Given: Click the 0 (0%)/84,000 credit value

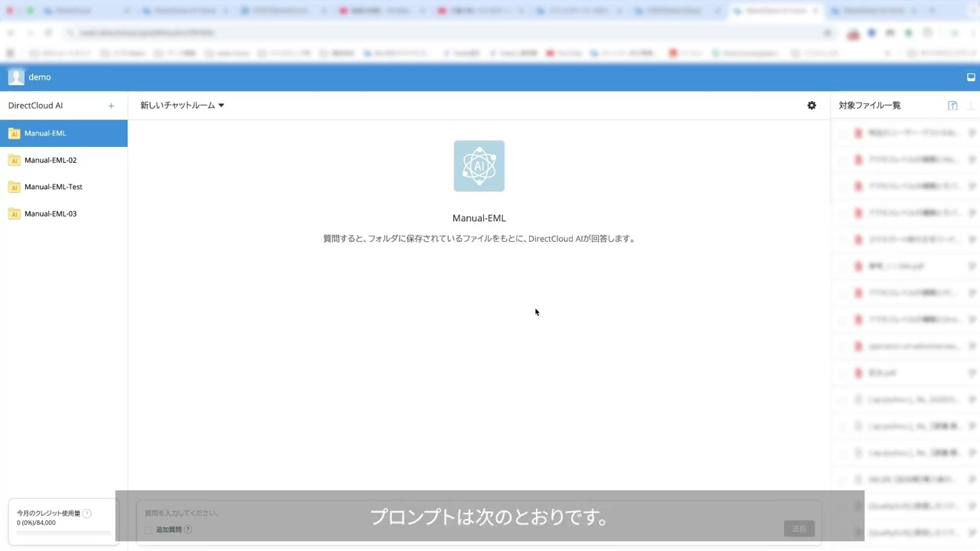Looking at the screenshot, I should tap(36, 523).
